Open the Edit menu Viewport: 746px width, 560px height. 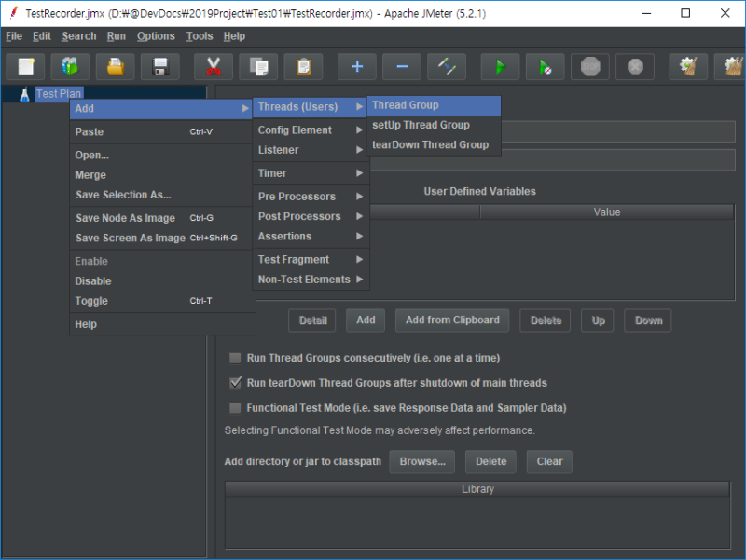tap(42, 36)
